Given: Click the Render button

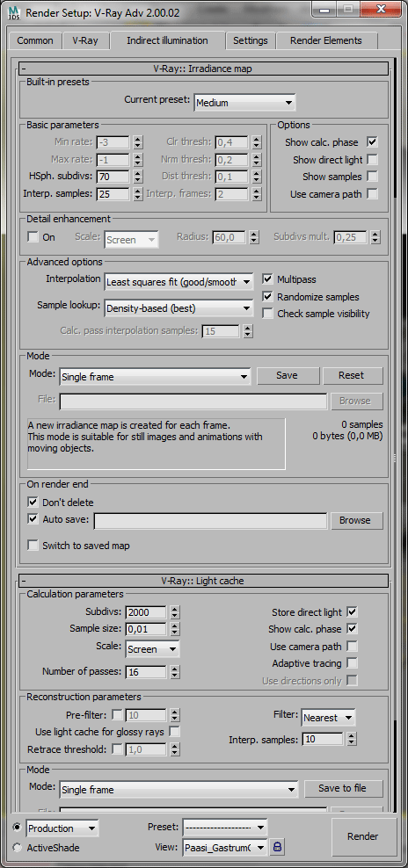Looking at the screenshot, I should click(362, 835).
